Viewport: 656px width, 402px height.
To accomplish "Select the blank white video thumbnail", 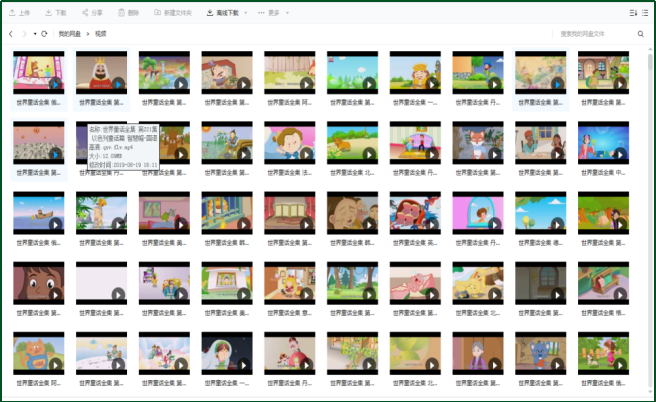I will coord(101,283).
